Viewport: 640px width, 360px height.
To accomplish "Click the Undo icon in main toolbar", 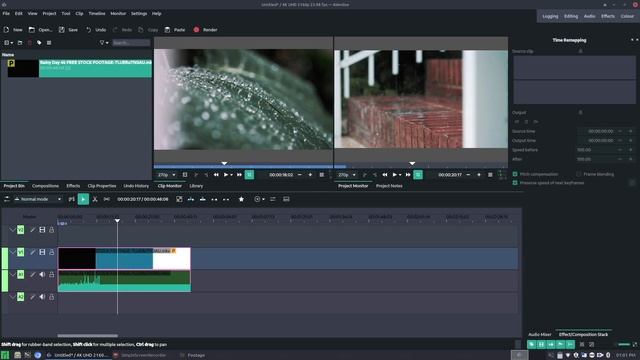I will [89, 30].
